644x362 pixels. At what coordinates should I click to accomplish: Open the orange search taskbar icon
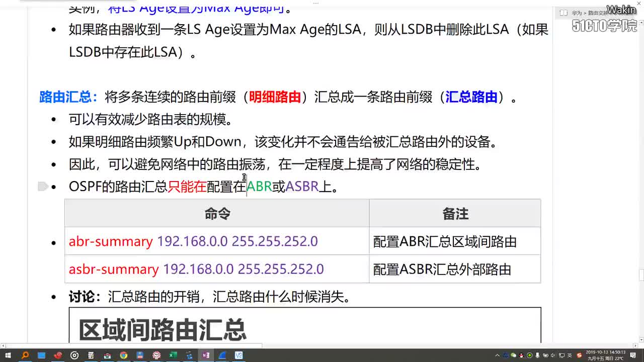pos(25,355)
